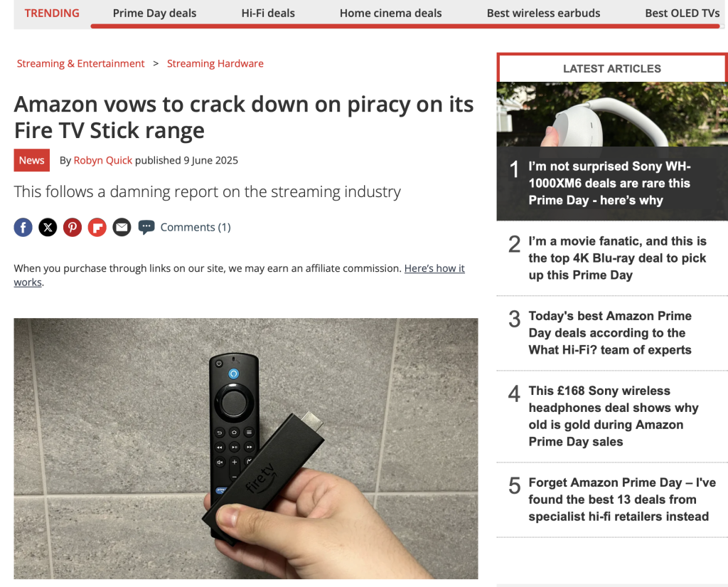
Task: Open 'Here's how it works' affiliate link
Action: coord(239,275)
